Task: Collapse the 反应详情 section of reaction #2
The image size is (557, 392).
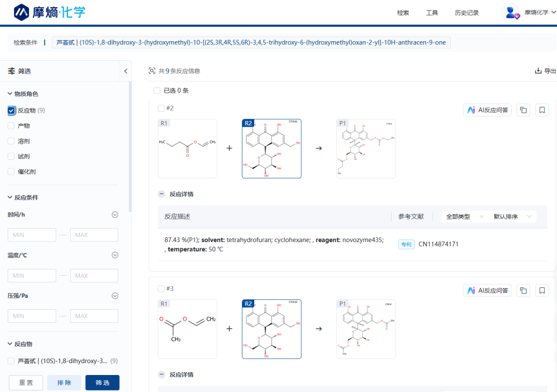Action: coord(161,194)
